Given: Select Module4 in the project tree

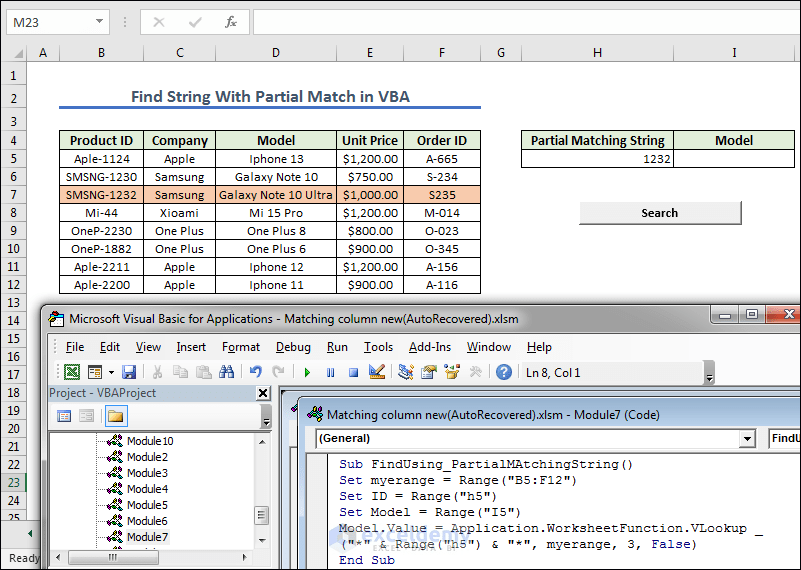Looking at the screenshot, I should (147, 489).
